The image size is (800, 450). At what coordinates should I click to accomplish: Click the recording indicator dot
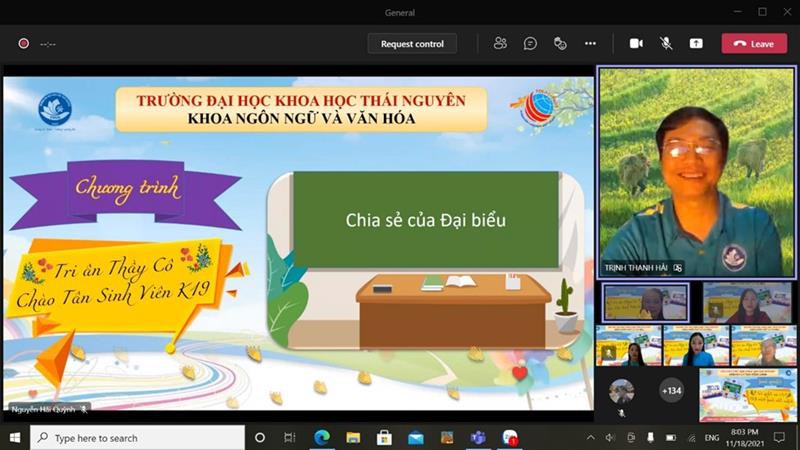pos(23,43)
